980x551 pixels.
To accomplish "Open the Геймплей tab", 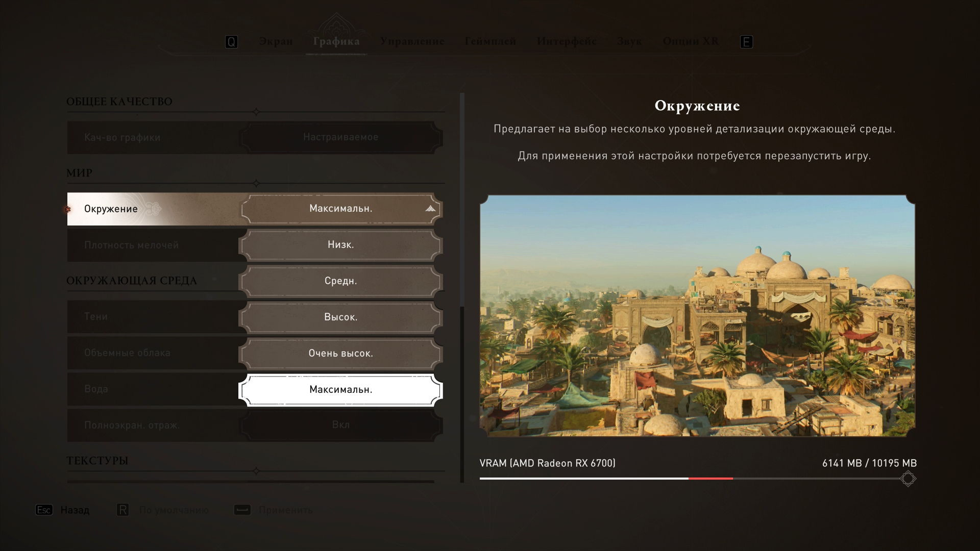I will tap(491, 41).
